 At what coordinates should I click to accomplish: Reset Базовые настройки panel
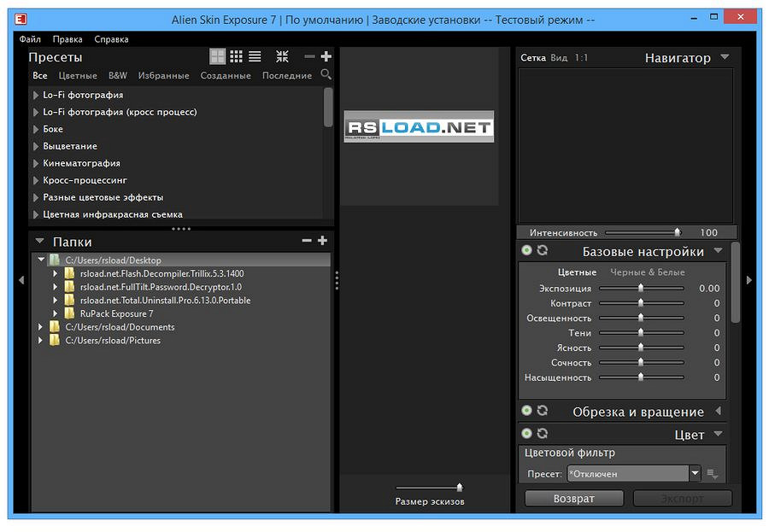click(x=542, y=250)
